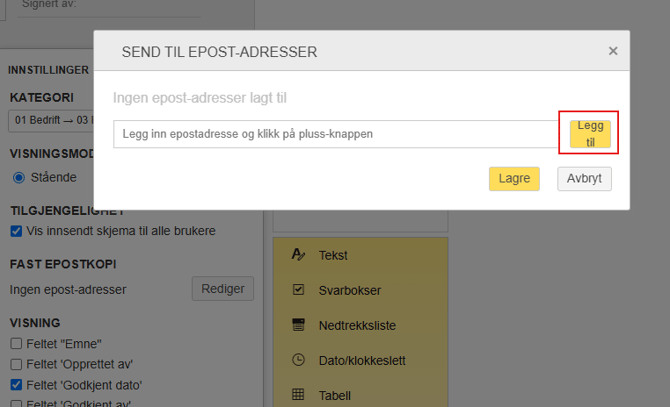Focus the email address input field
Viewport: 670px width, 407px height.
[x=335, y=134]
